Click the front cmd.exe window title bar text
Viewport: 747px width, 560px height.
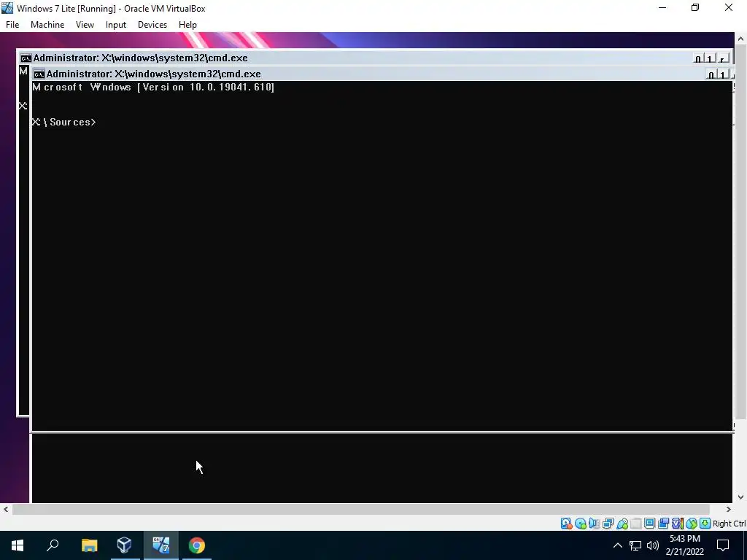153,74
